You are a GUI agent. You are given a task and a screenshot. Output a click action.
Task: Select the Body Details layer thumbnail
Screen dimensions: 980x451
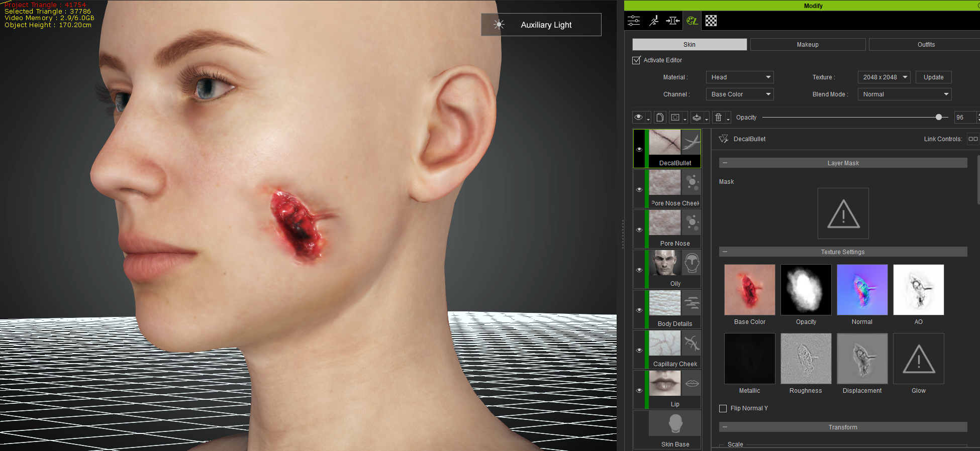pos(665,303)
